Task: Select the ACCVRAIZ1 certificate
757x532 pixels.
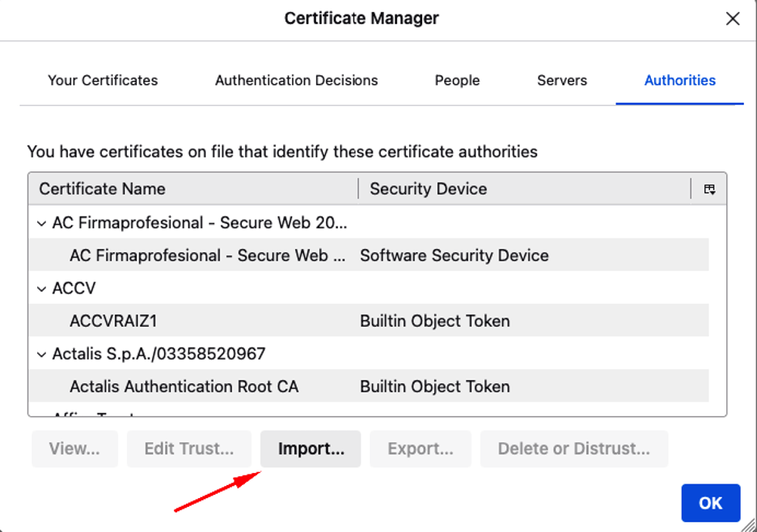Action: [369, 320]
